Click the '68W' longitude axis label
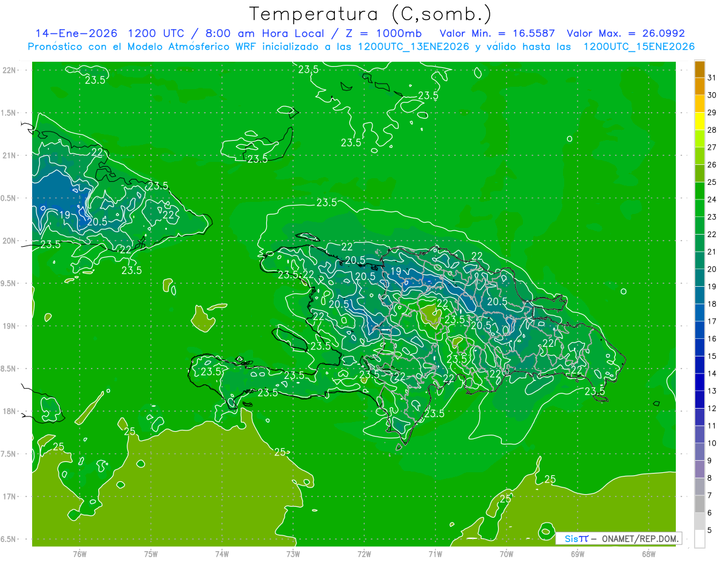The image size is (728, 562). coord(649,554)
